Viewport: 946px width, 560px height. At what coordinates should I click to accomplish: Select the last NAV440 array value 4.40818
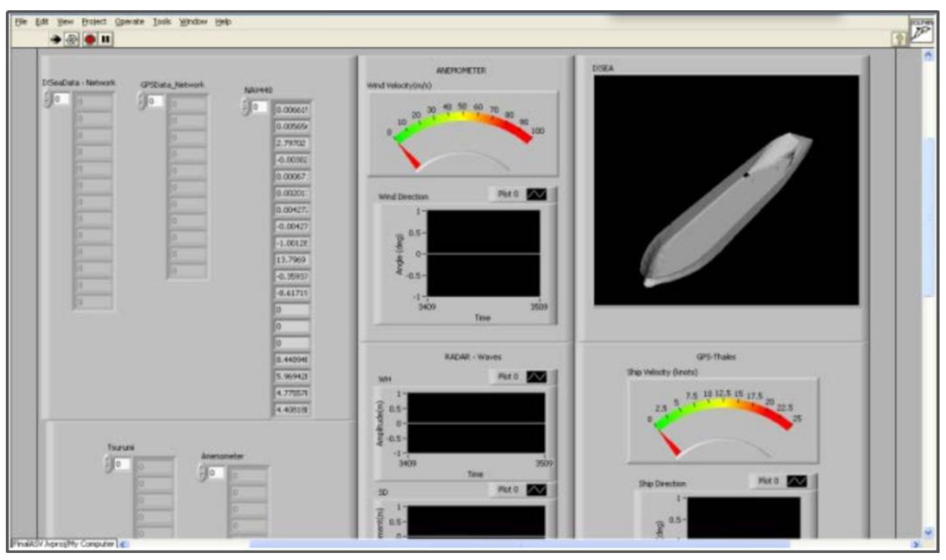[x=292, y=409]
